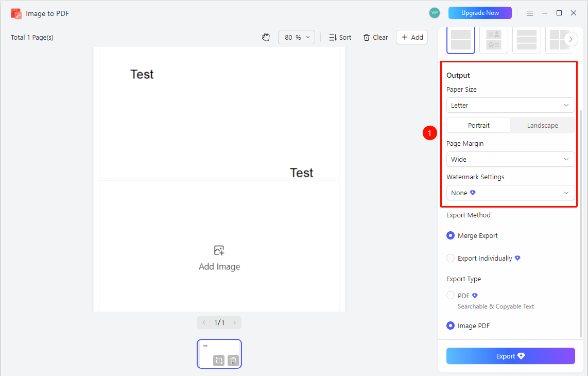588x376 pixels.
Task: Select the PDF export type radio button
Action: (451, 296)
